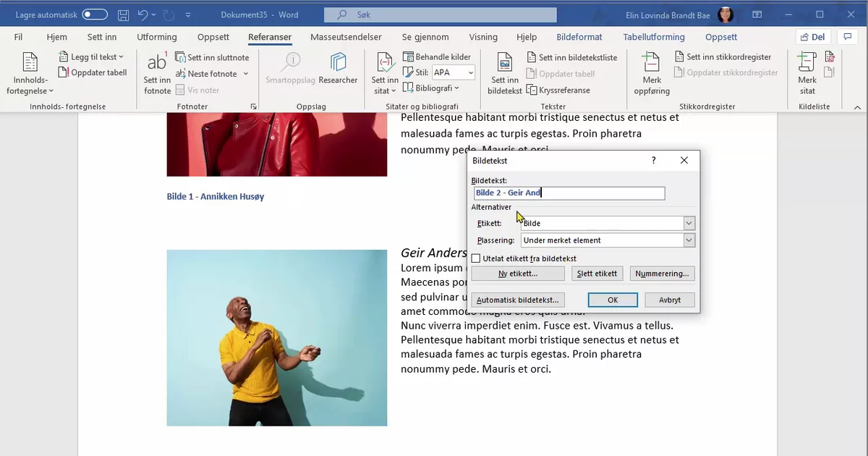Click the Sett inn bildetekst ribbon button
The image size is (868, 456).
[505, 74]
